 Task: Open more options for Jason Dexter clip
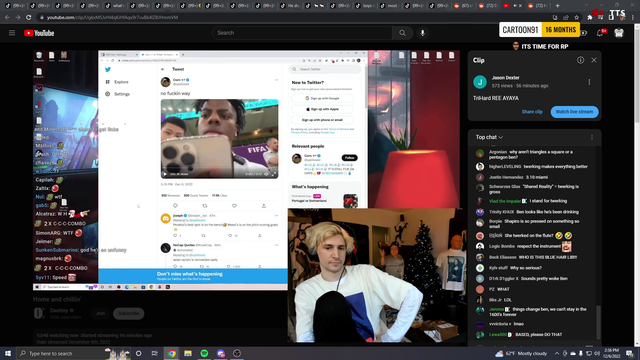pyautogui.click(x=589, y=82)
